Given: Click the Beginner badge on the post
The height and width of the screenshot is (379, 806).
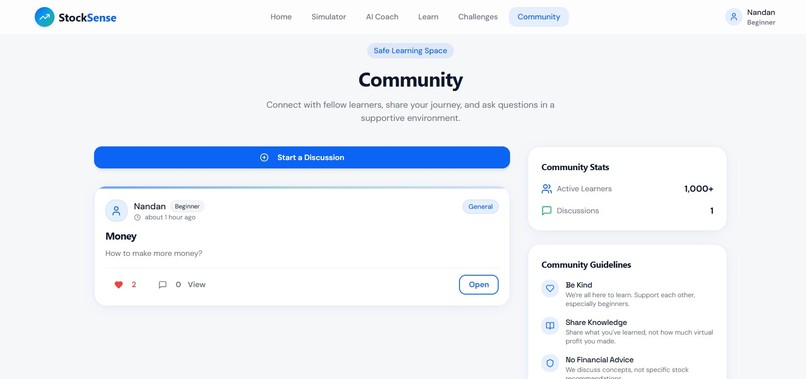Looking at the screenshot, I should (x=187, y=207).
